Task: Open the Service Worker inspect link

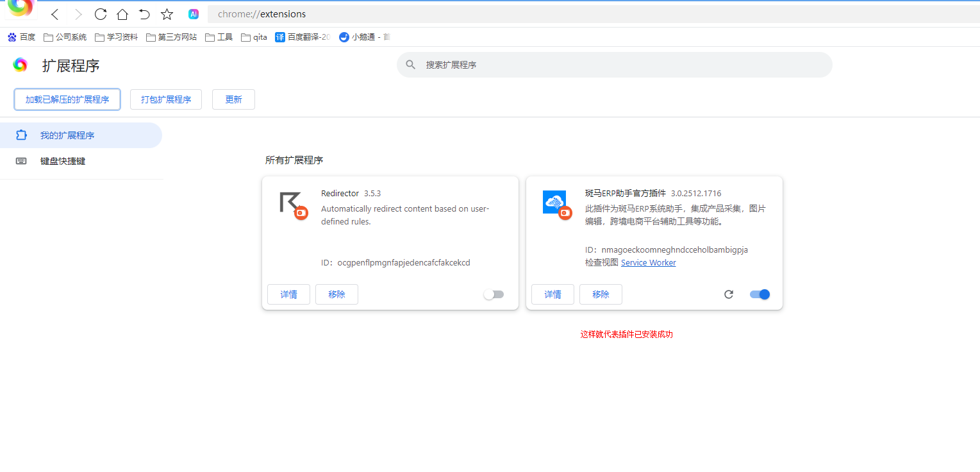Action: pos(648,262)
